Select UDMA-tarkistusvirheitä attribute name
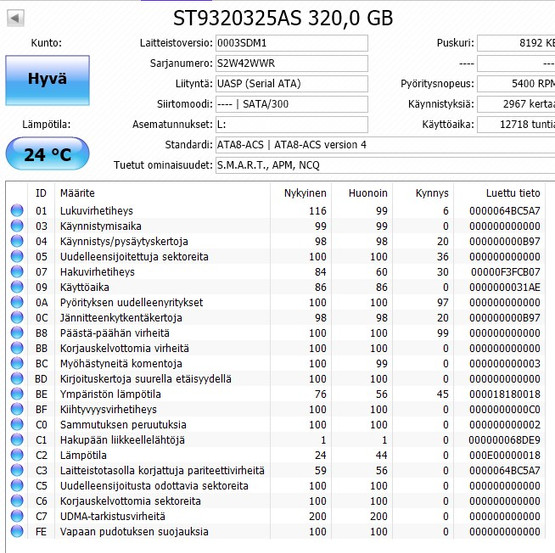 113,517
